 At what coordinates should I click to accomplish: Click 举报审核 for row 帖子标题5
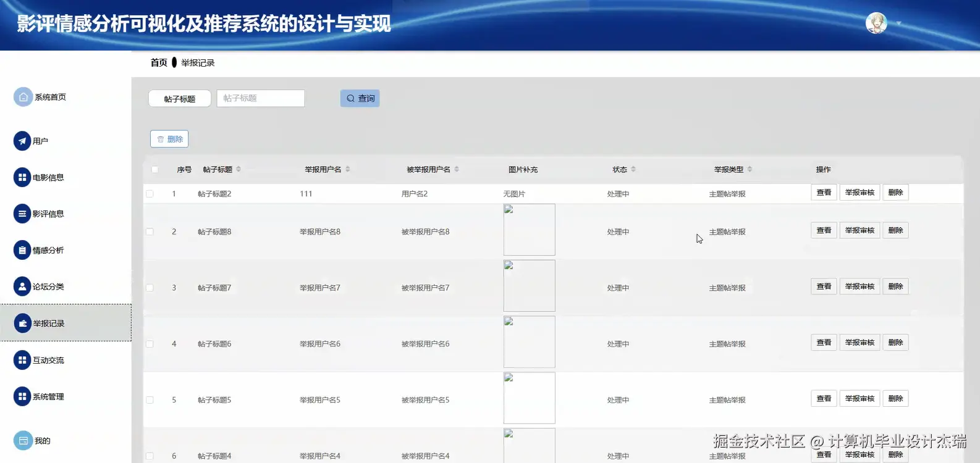860,399
